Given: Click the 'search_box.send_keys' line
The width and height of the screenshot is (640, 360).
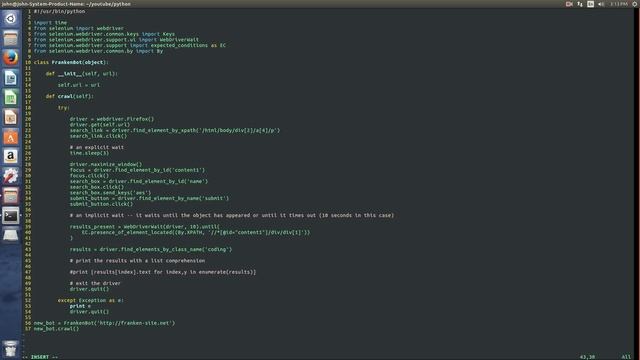Looking at the screenshot, I should point(111,193).
